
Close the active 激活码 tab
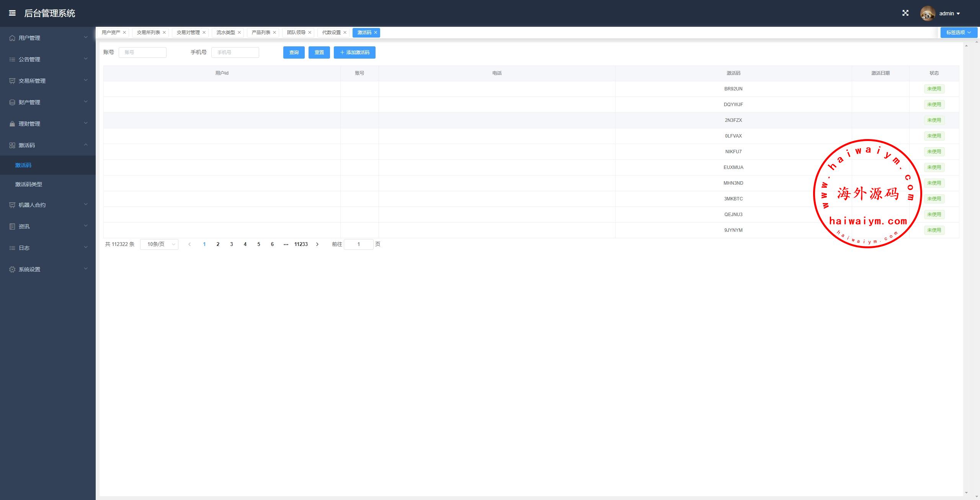[376, 33]
